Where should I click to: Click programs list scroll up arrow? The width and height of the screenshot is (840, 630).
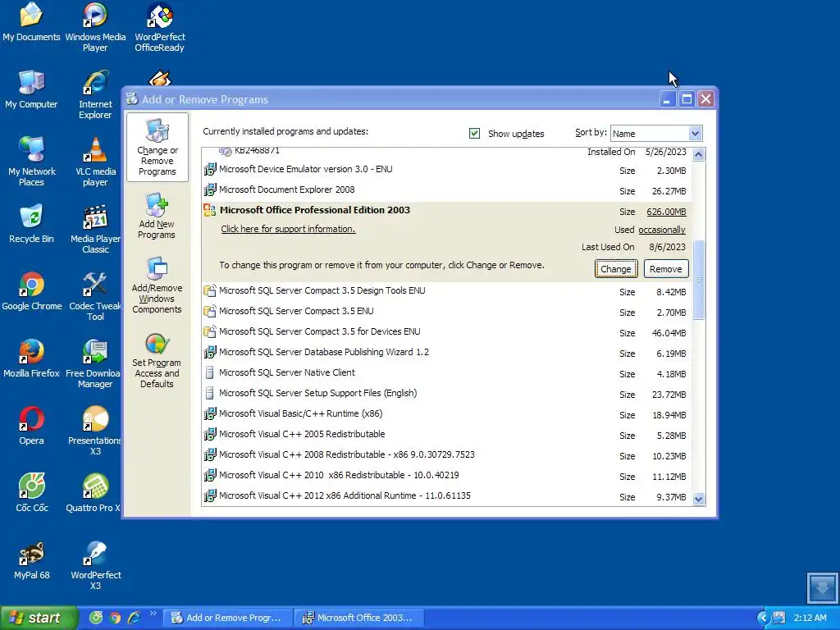(x=698, y=155)
